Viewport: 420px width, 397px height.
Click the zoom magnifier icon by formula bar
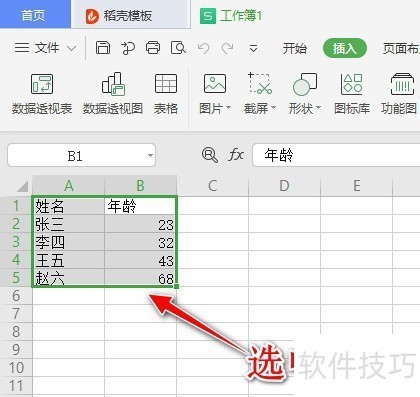(210, 155)
